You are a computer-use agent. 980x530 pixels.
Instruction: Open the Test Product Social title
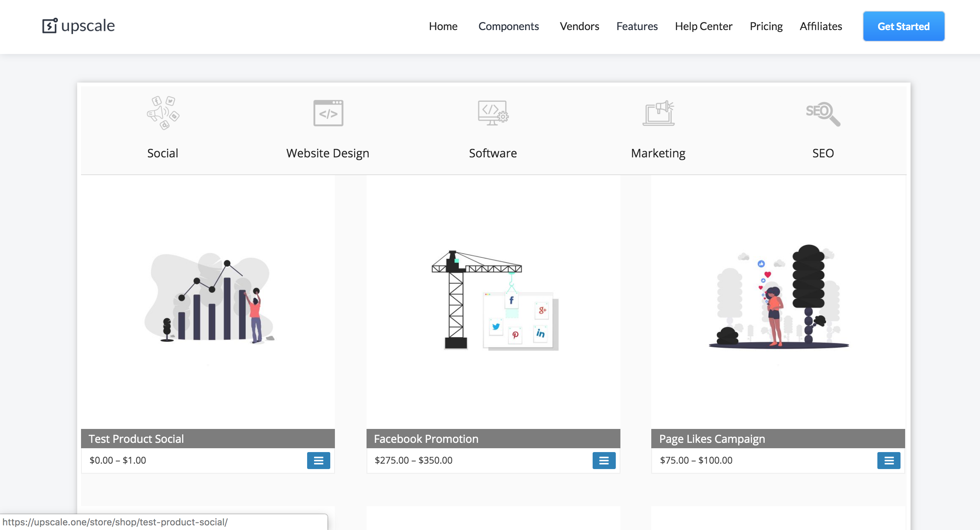136,439
